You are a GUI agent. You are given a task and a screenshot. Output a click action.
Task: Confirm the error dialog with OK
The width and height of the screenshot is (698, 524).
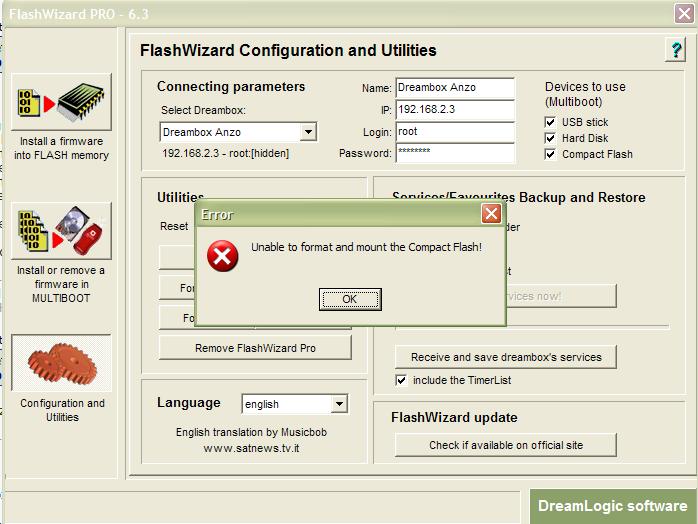tap(350, 299)
